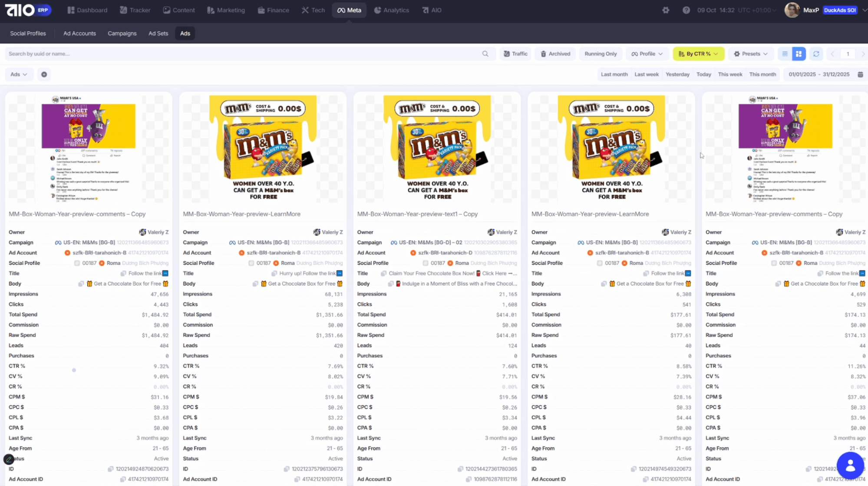The image size is (868, 486).
Task: Click the This week date shortcut
Action: [730, 74]
